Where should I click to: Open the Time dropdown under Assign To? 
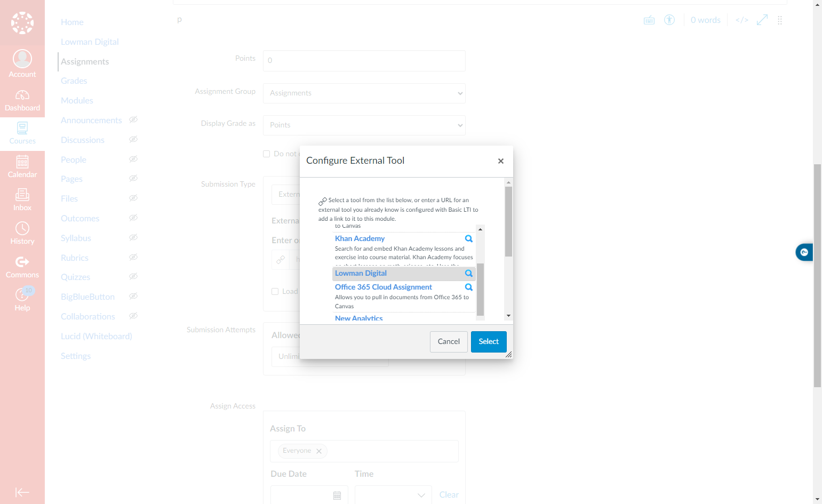393,495
